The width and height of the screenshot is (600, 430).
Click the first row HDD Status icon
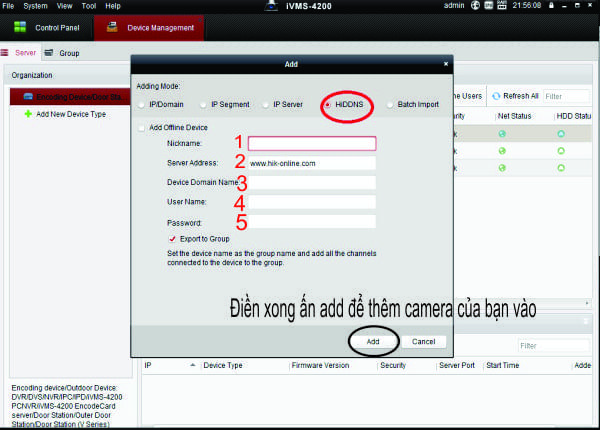(x=561, y=134)
